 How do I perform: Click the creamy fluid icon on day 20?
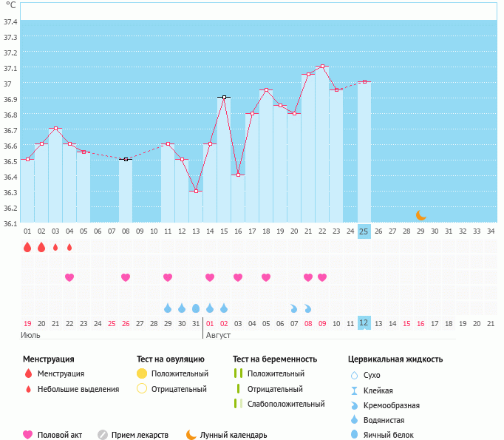click(294, 308)
